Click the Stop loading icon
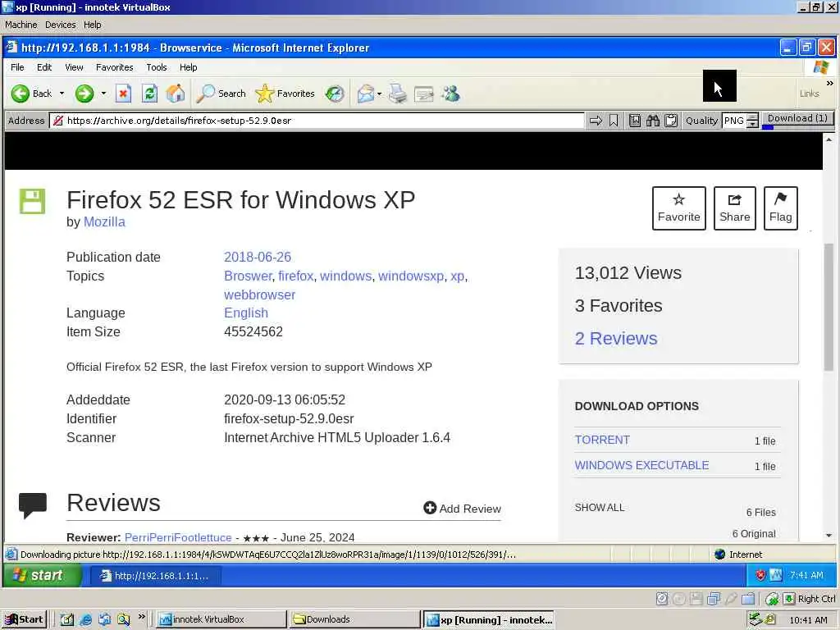The image size is (840, 630). coord(123,94)
